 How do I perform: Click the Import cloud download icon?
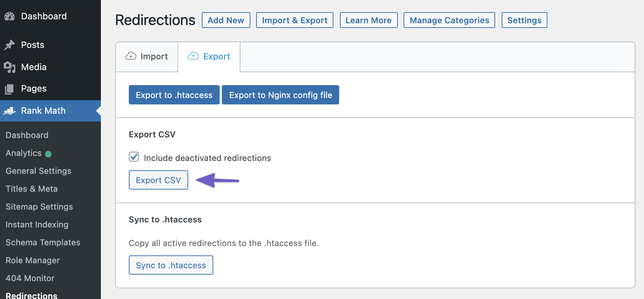[131, 56]
